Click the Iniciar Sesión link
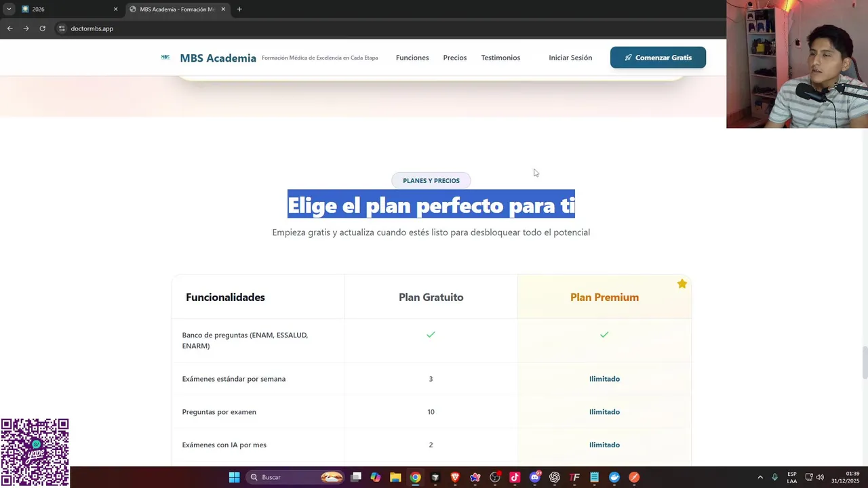868x488 pixels. click(x=570, y=58)
